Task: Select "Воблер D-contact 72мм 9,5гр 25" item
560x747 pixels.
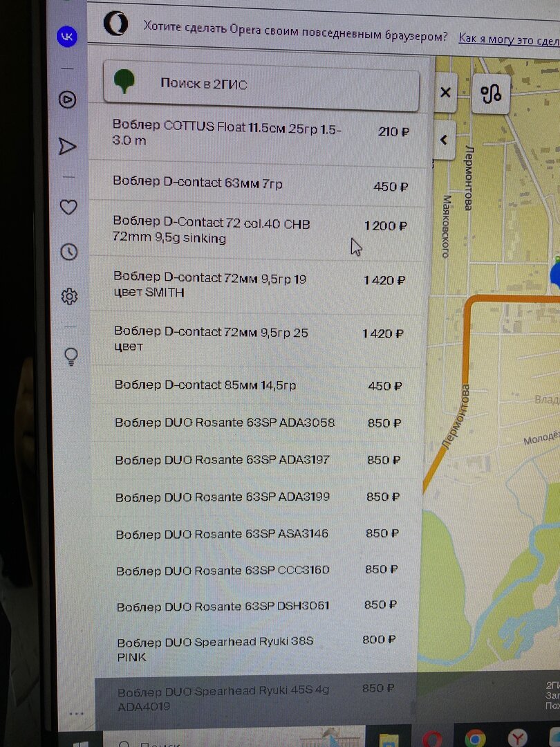Action: click(257, 338)
